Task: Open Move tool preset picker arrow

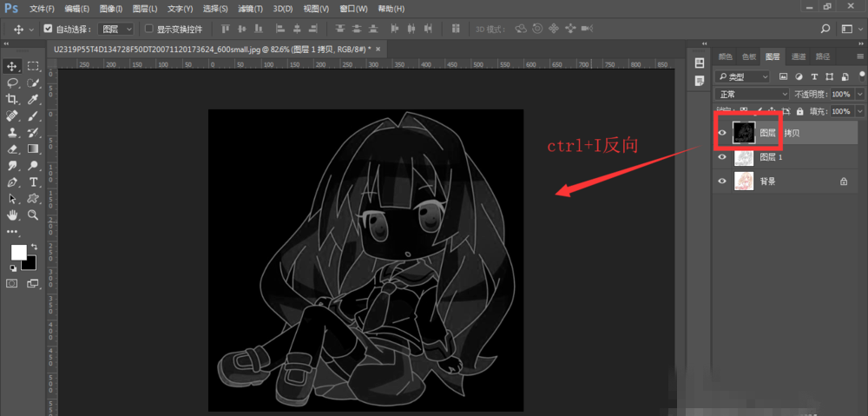Action: 31,29
